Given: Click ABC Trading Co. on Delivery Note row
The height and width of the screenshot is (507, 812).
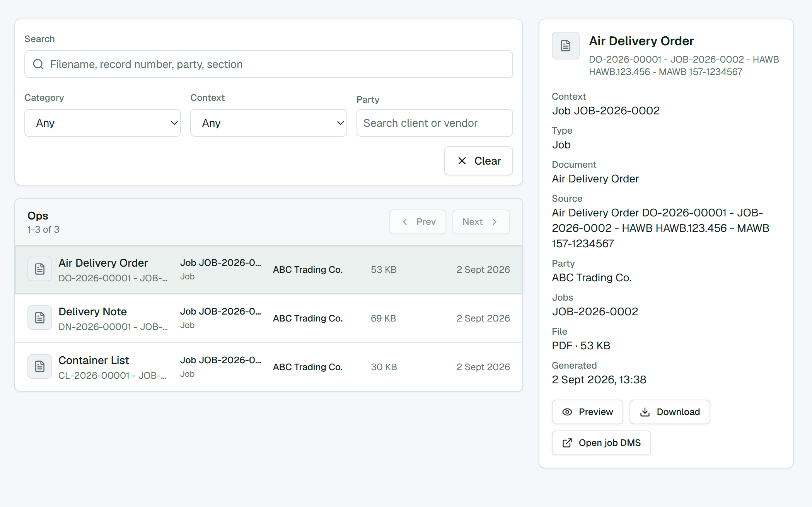Looking at the screenshot, I should click(308, 318).
